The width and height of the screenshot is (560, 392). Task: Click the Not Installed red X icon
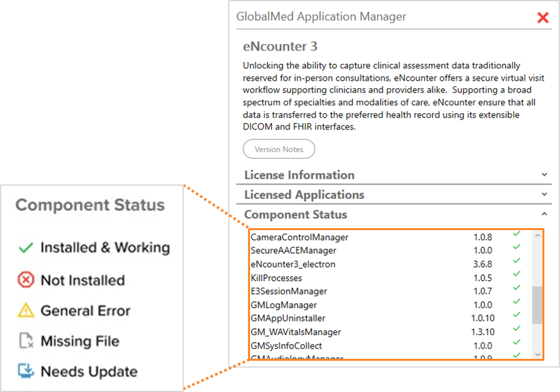(x=26, y=280)
